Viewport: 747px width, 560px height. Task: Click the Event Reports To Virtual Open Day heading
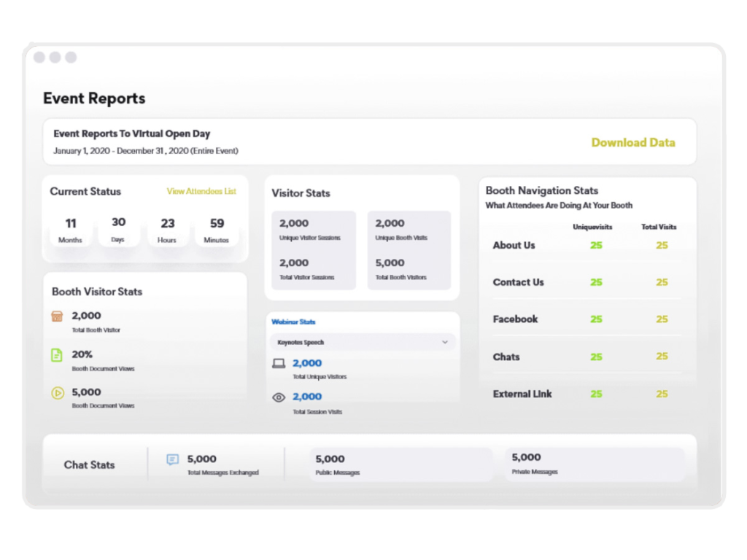(x=132, y=134)
